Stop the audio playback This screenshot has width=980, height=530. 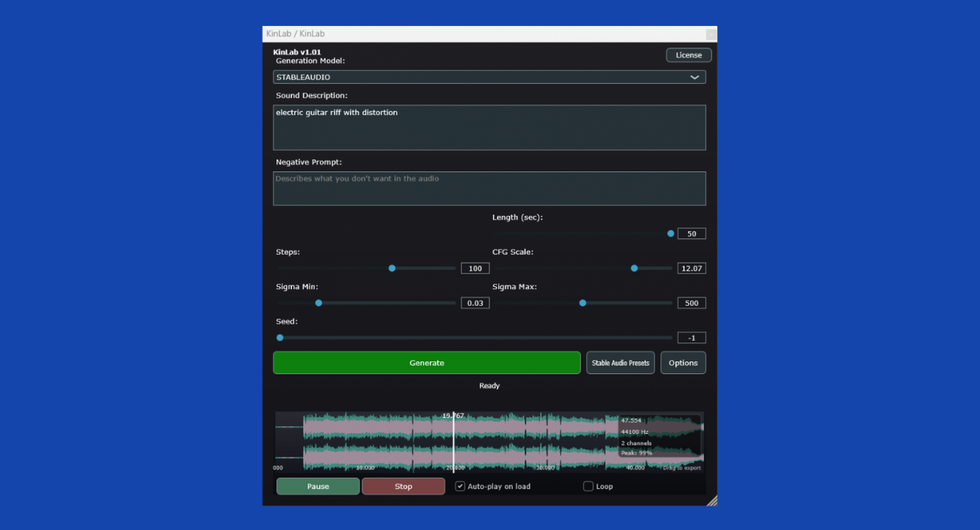(x=403, y=487)
